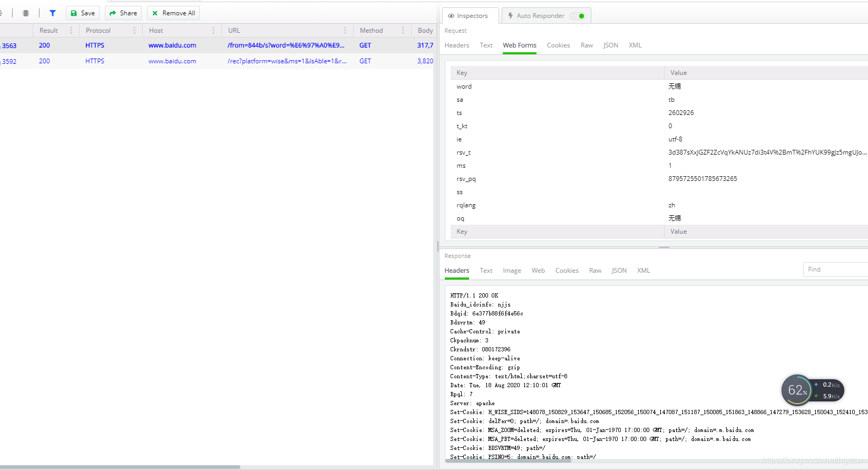The image size is (868, 470).
Task: Open the 62% floating speed monitor widget
Action: point(813,390)
